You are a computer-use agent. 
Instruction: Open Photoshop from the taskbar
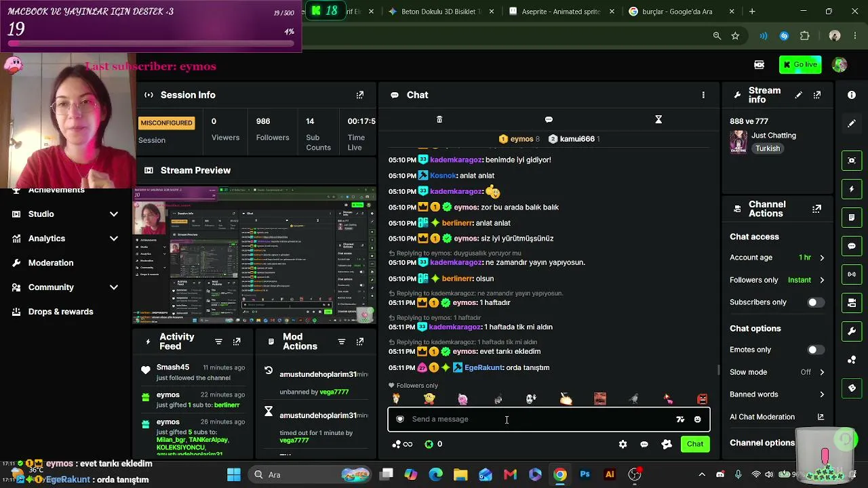(585, 474)
